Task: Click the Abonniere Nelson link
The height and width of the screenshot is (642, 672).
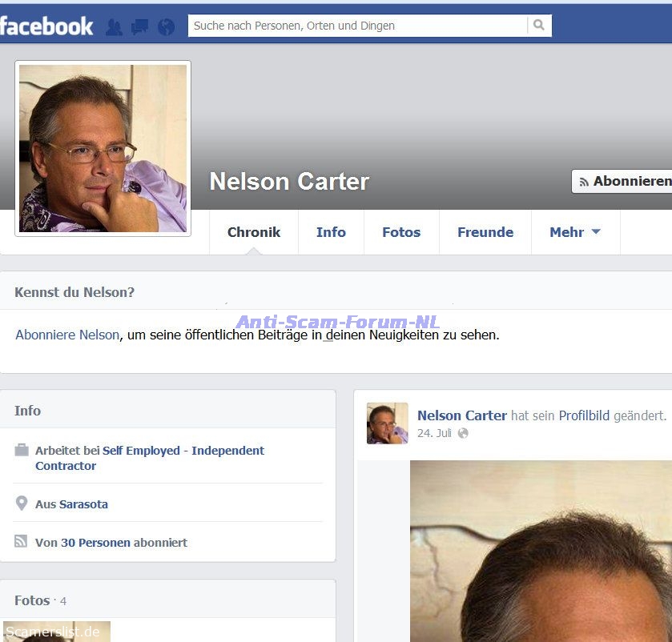Action: pyautogui.click(x=67, y=335)
